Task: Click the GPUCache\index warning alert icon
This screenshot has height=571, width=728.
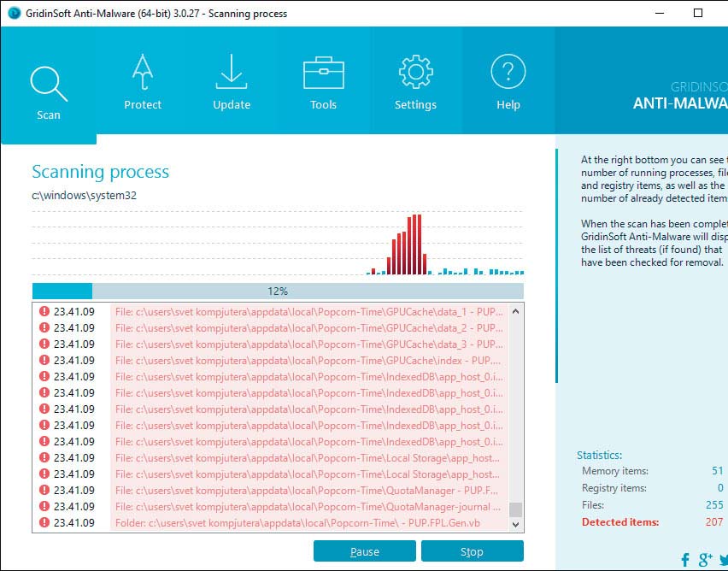Action: point(44,360)
